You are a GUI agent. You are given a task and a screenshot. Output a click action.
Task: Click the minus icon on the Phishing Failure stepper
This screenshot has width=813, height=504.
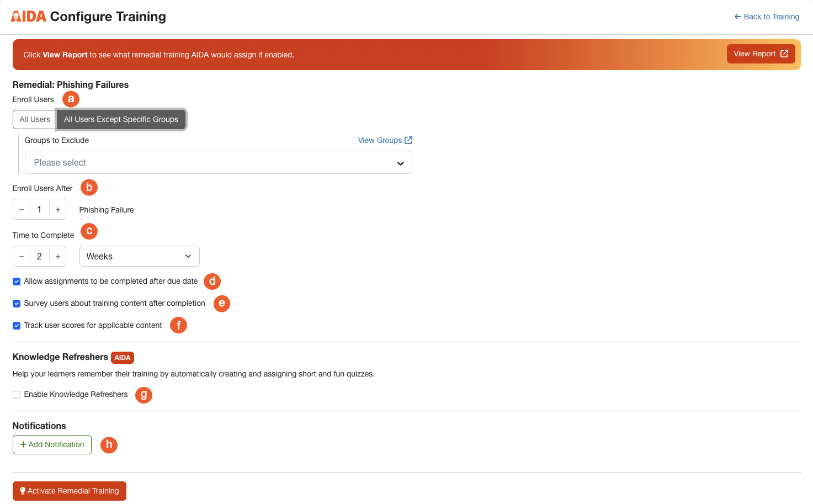21,209
